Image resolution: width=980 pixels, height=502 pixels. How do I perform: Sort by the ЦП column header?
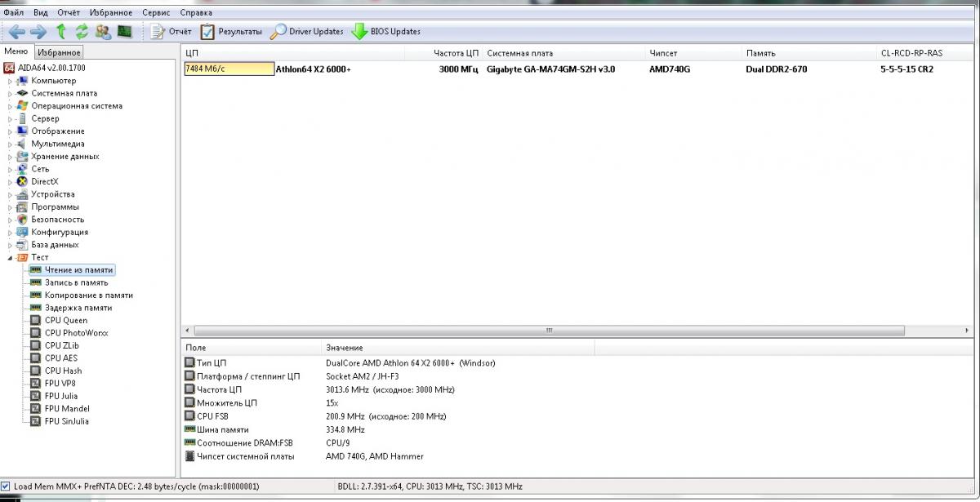coord(292,53)
